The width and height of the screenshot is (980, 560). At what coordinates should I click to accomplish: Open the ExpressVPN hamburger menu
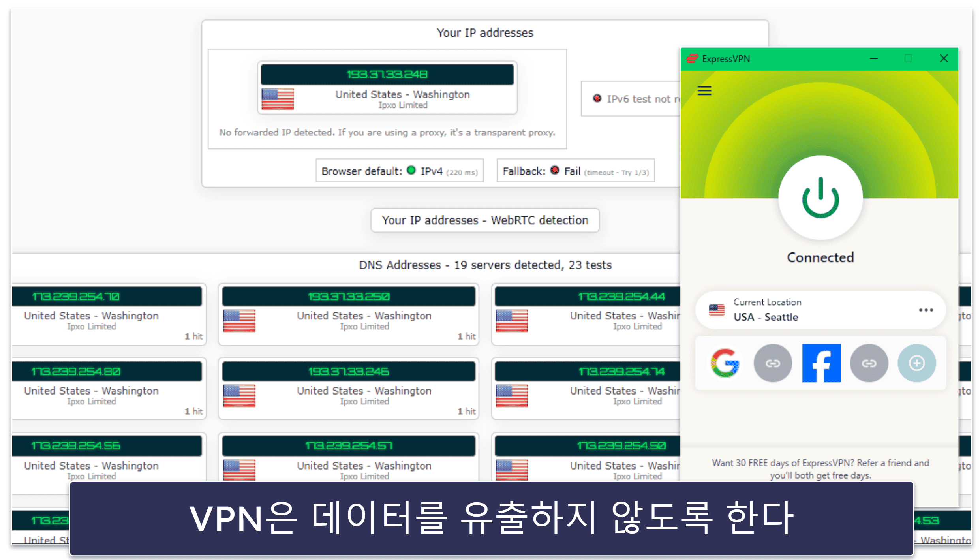pyautogui.click(x=704, y=91)
